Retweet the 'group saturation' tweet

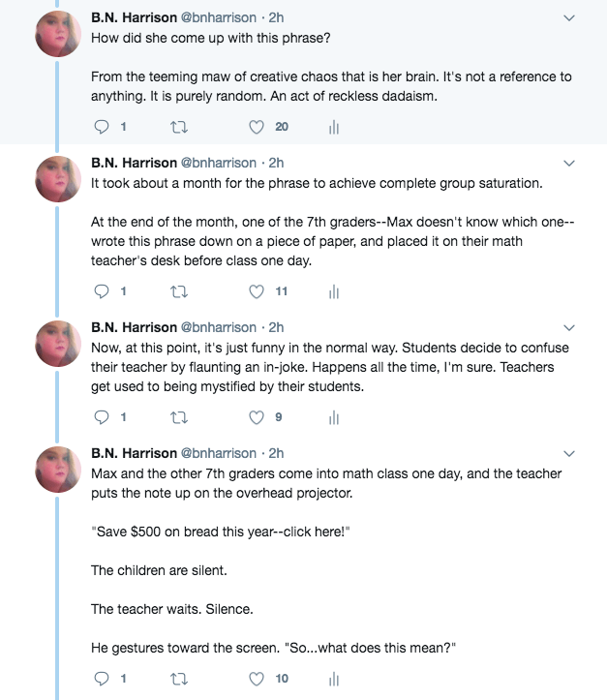tap(178, 291)
